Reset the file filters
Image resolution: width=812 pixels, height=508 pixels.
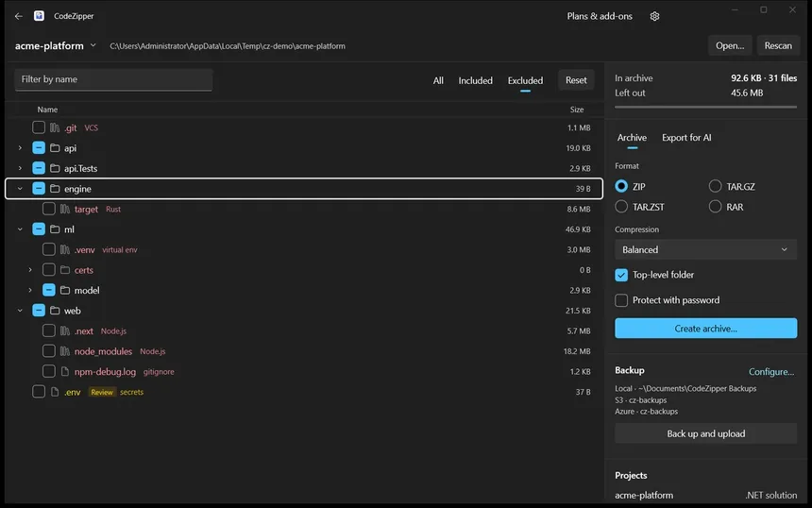(576, 80)
